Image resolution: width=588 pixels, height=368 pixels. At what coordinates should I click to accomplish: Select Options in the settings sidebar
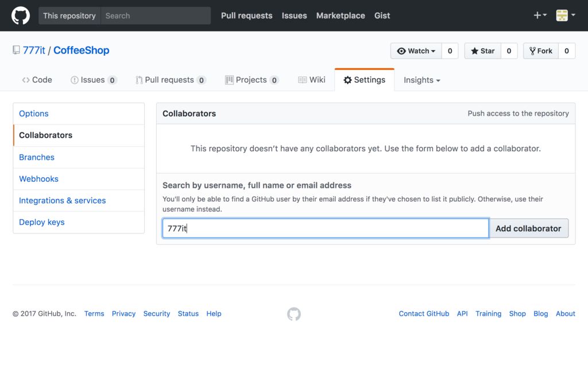click(79, 114)
